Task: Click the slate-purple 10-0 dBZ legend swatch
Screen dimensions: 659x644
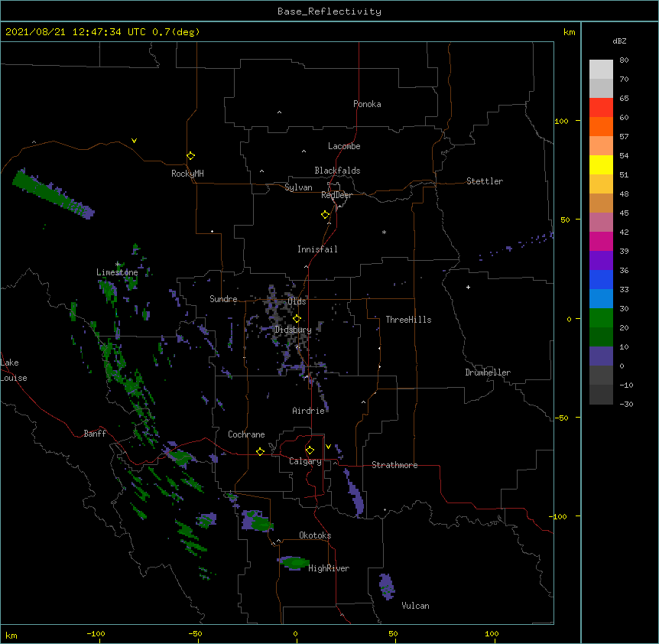Action: pos(601,356)
